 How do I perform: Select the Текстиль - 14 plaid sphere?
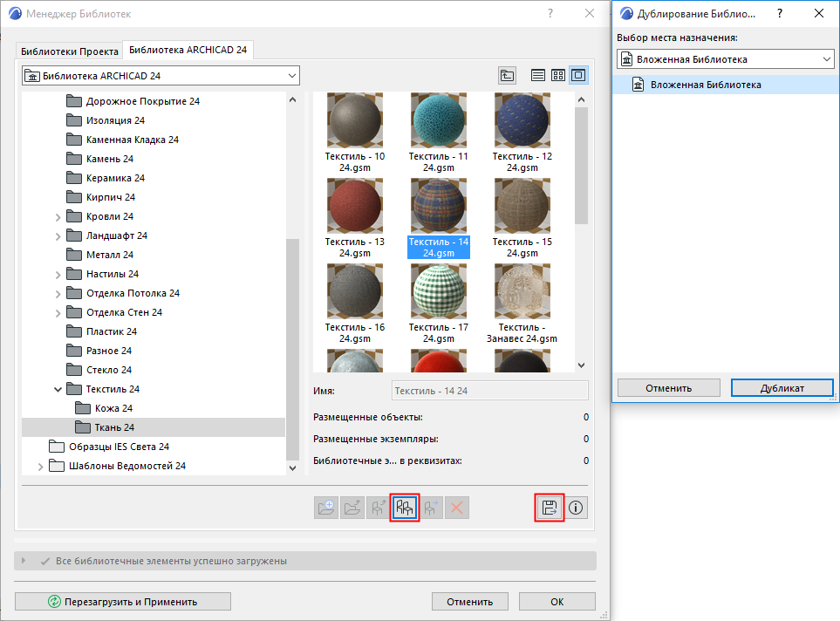point(439,206)
